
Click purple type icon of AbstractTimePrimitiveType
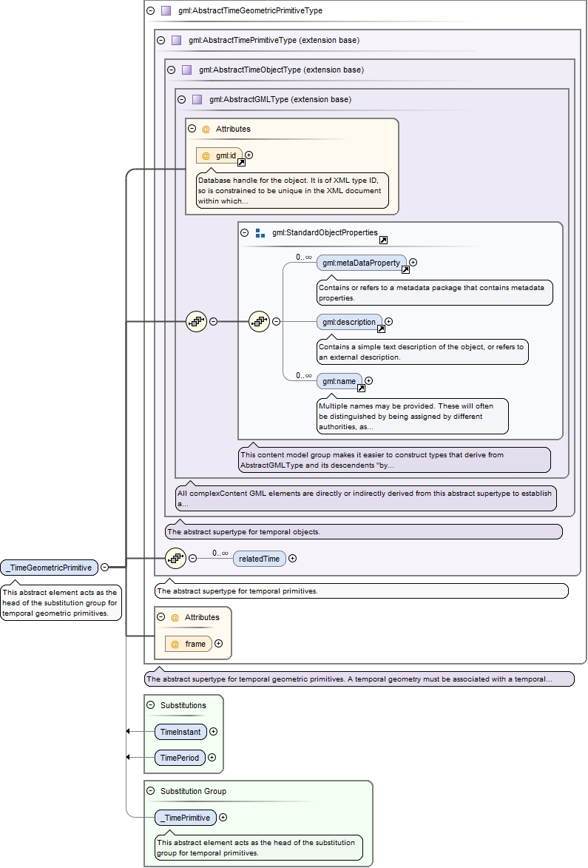(x=177, y=40)
